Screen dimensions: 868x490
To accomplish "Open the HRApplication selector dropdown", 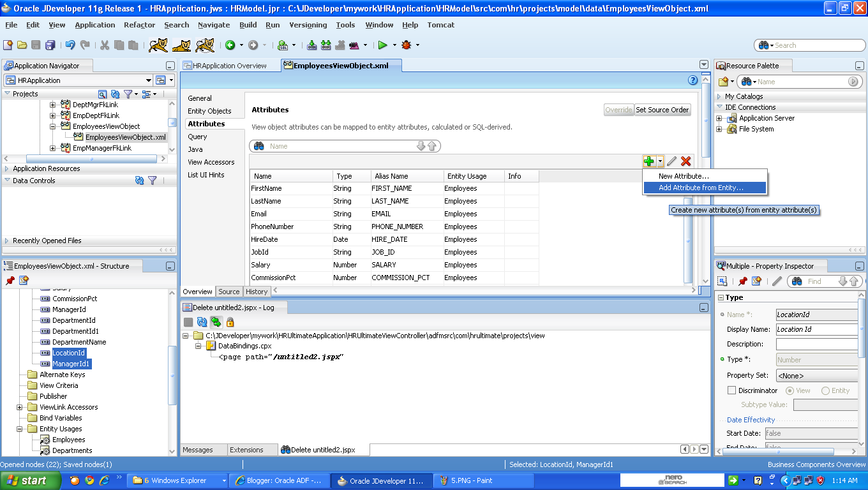I will point(148,80).
